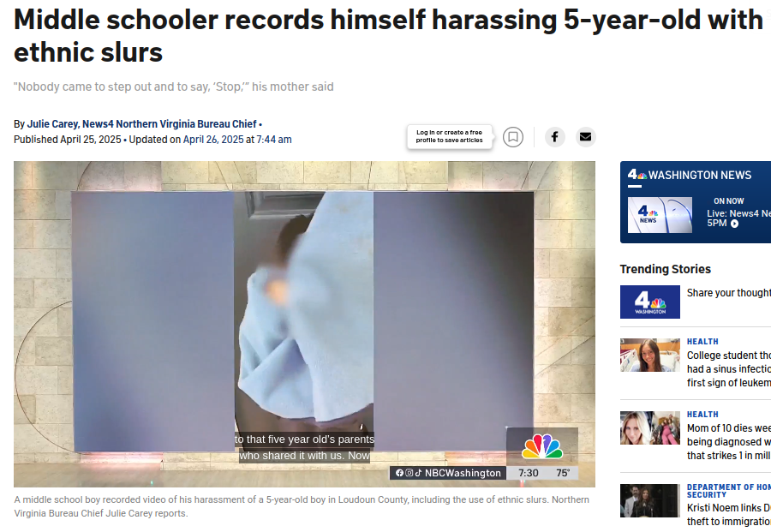This screenshot has width=771, height=532.
Task: Share article via Facebook icon
Action: click(554, 137)
